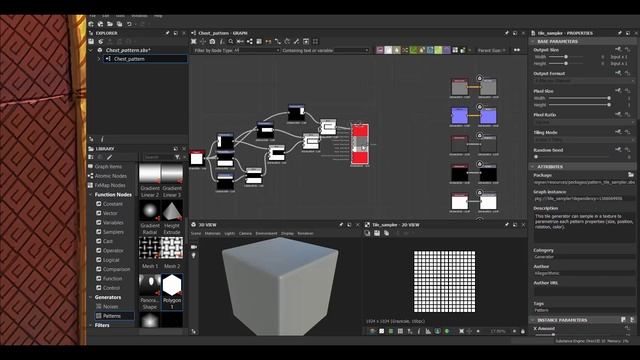The image size is (640, 360).
Task: Collapse the Chest_pattern.sbs package tree item
Action: point(91,50)
